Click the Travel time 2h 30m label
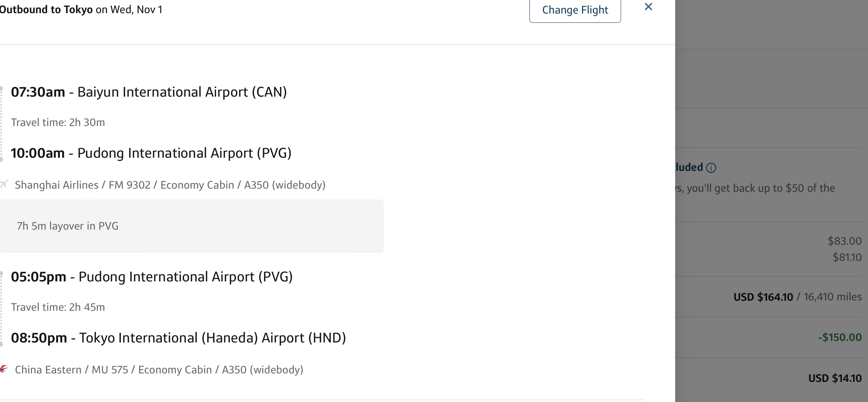Screen dimensions: 868x402 point(58,123)
